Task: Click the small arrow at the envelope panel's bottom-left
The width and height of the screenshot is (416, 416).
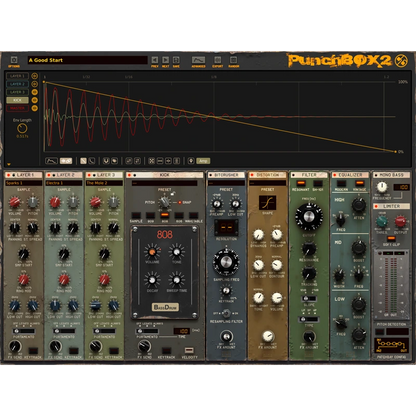Action: click(9, 164)
